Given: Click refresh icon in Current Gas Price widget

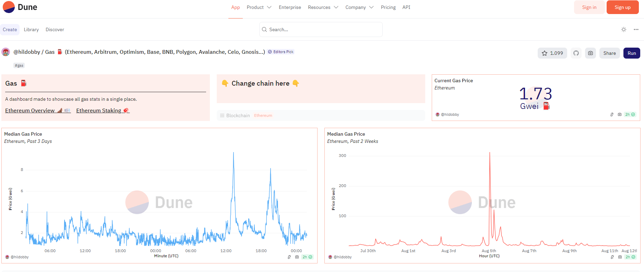Looking at the screenshot, I should click(x=612, y=114).
